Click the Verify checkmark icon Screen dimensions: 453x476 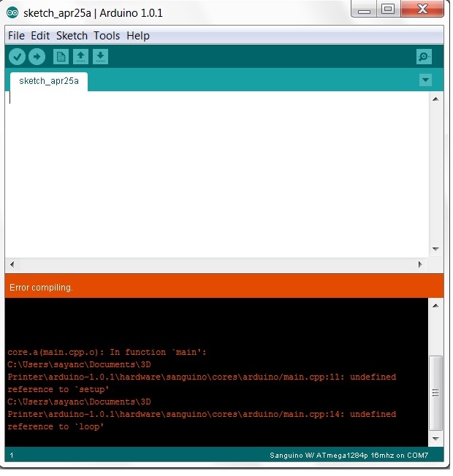point(17,57)
